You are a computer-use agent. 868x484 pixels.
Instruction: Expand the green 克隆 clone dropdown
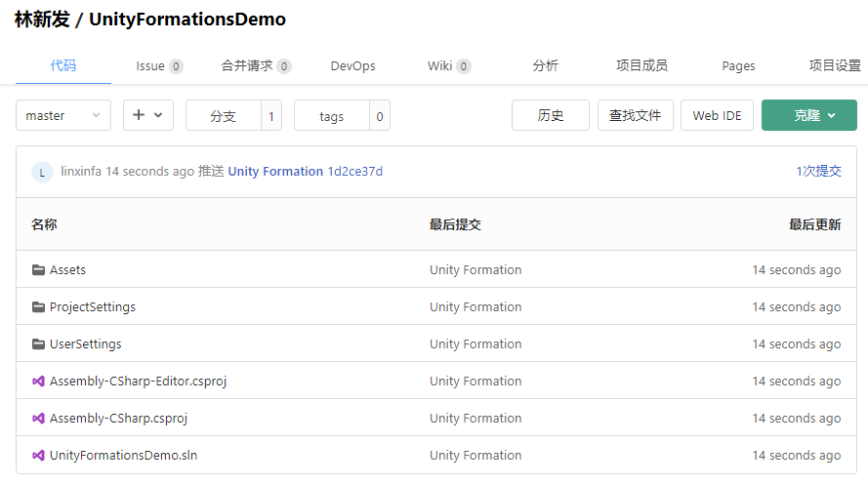[x=808, y=115]
